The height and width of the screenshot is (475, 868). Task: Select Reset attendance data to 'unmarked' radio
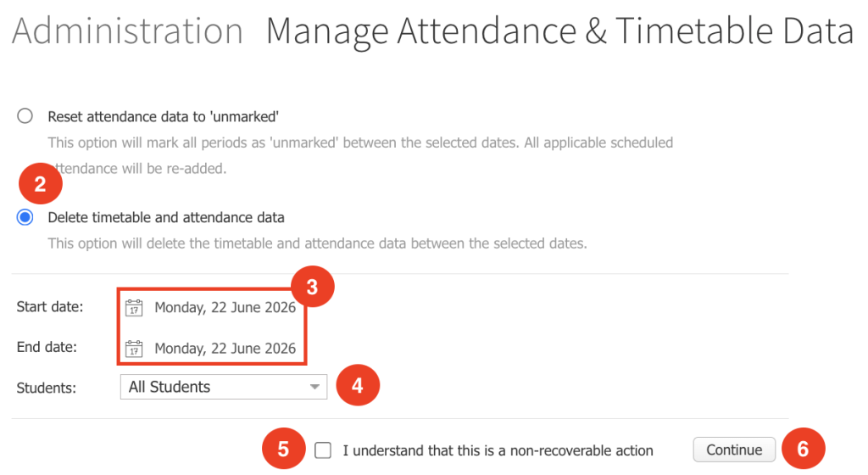pyautogui.click(x=25, y=116)
